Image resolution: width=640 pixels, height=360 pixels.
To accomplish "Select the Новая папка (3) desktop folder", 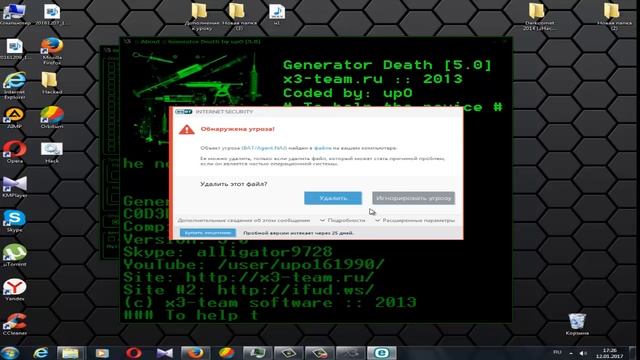I will 239,17.
